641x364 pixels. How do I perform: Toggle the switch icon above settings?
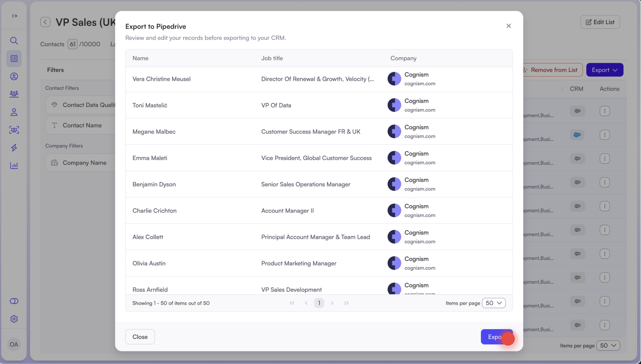pos(14,301)
